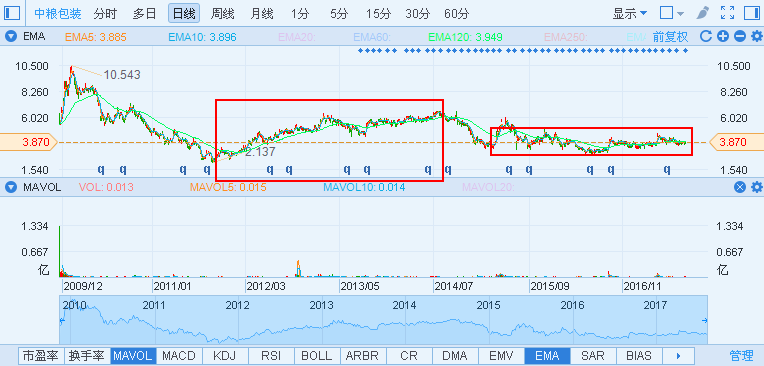Viewport: 764px width, 366px height.
Task: Click the 中粮包装 stock name
Action: [x=57, y=14]
